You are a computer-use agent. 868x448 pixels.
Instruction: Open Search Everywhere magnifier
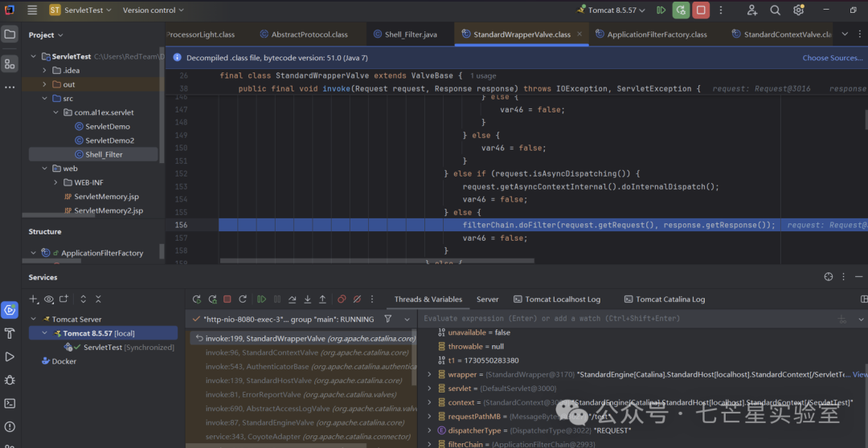click(x=776, y=10)
